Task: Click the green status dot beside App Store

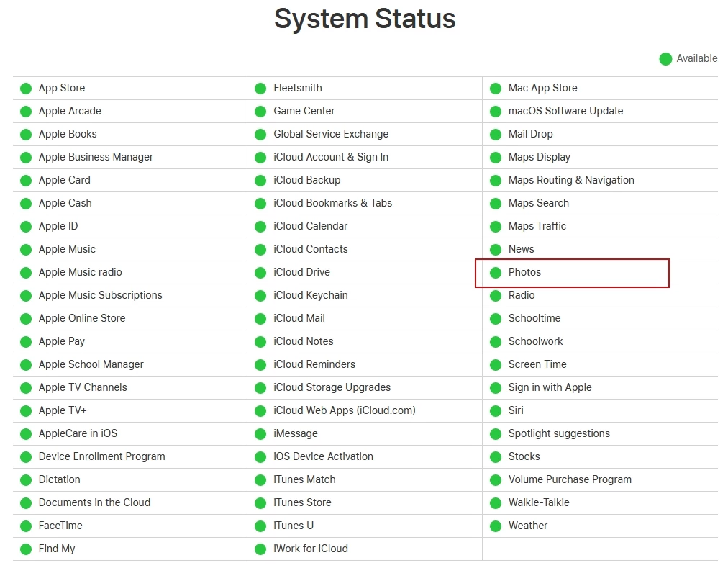Action: pyautogui.click(x=26, y=89)
